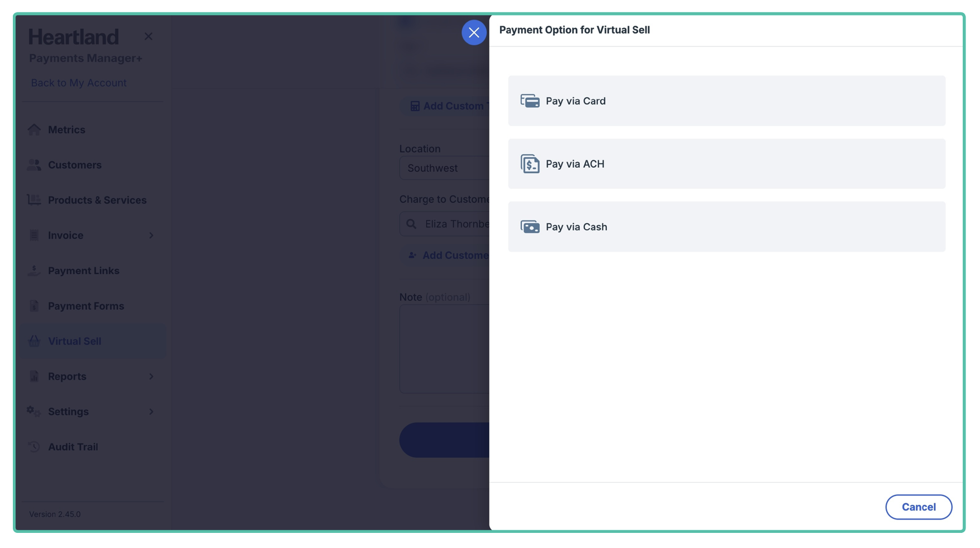The image size is (980, 548).
Task: Click the Pay via Card credit card icon
Action: pyautogui.click(x=530, y=101)
